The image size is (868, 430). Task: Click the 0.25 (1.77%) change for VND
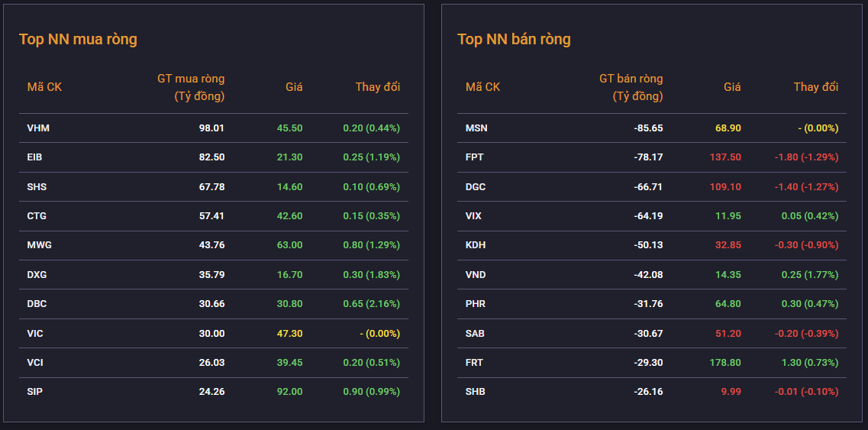click(x=810, y=275)
